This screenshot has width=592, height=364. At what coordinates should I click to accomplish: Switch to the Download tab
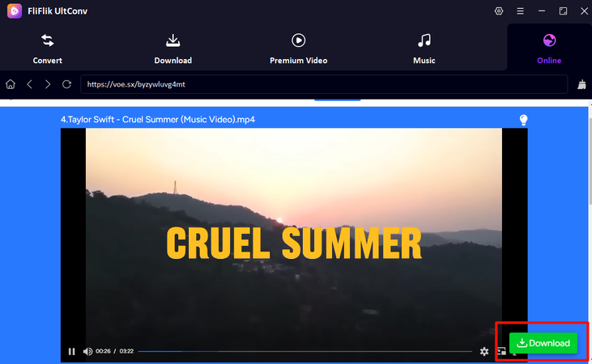173,49
